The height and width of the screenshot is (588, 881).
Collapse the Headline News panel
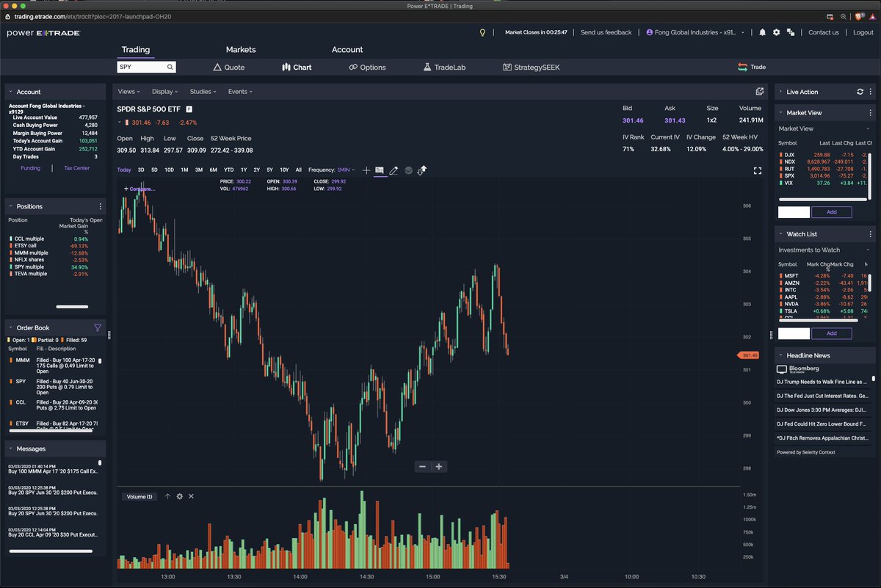780,355
